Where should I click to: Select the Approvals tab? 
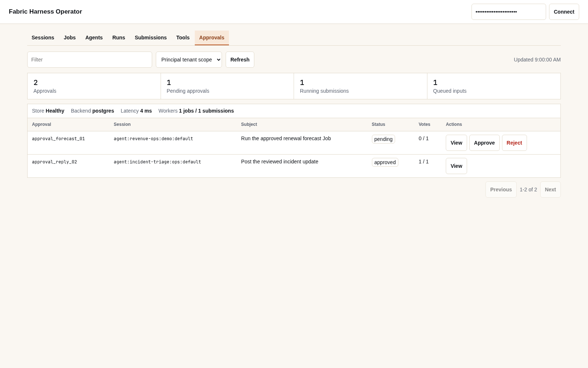pos(212,38)
